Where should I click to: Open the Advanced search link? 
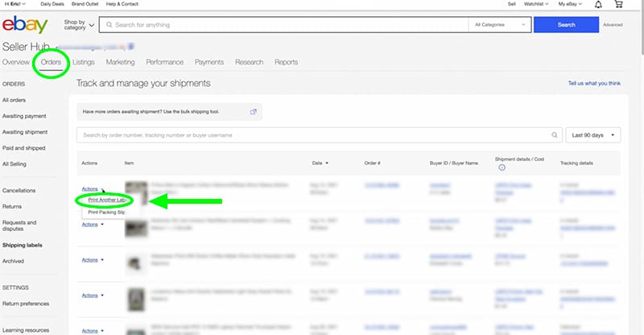point(613,25)
